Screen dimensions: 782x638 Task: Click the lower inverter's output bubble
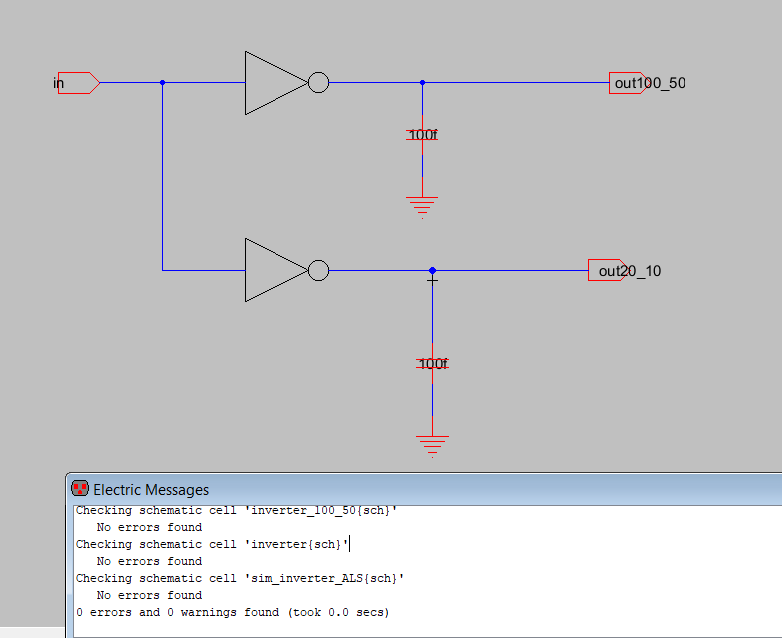tap(318, 270)
